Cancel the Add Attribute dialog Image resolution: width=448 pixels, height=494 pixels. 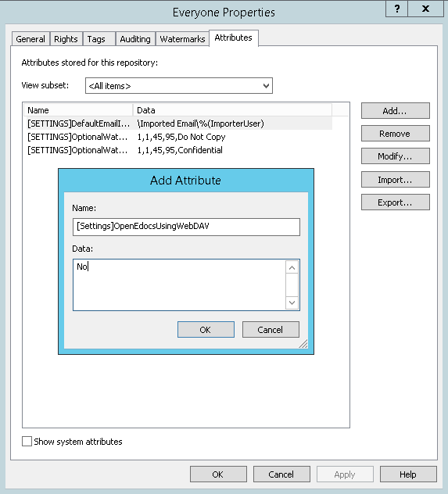click(x=271, y=330)
